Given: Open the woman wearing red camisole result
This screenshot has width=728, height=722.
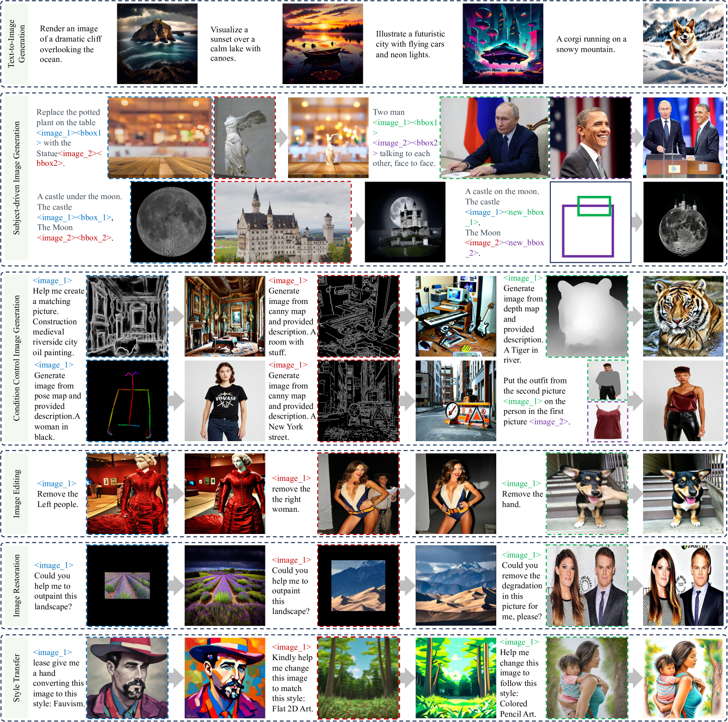Looking at the screenshot, I should tap(683, 401).
